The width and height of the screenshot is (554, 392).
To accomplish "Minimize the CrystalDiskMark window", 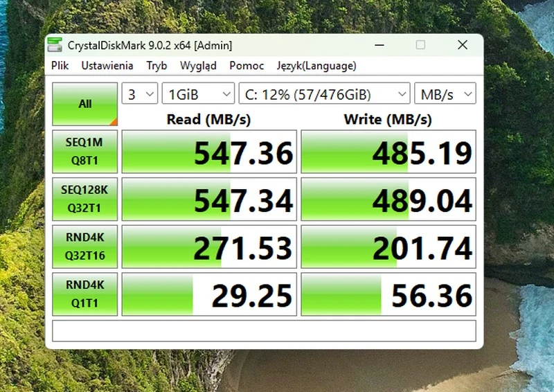I will coord(378,45).
